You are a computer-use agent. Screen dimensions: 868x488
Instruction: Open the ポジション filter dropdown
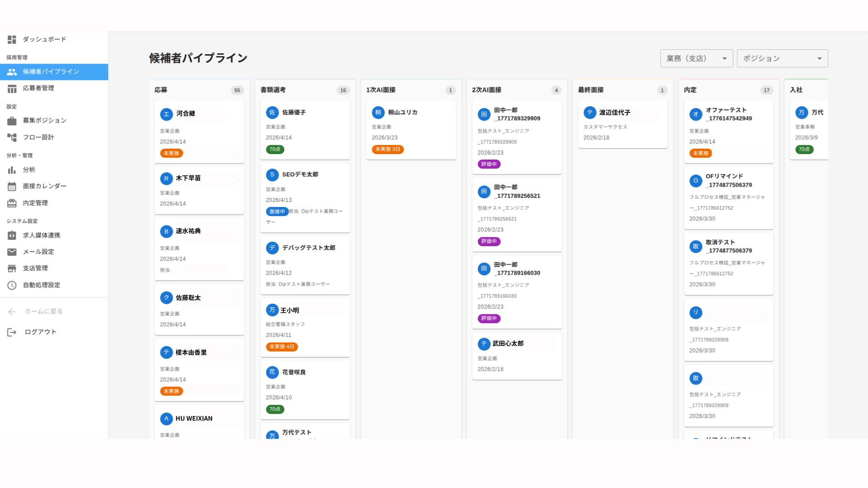(x=783, y=59)
